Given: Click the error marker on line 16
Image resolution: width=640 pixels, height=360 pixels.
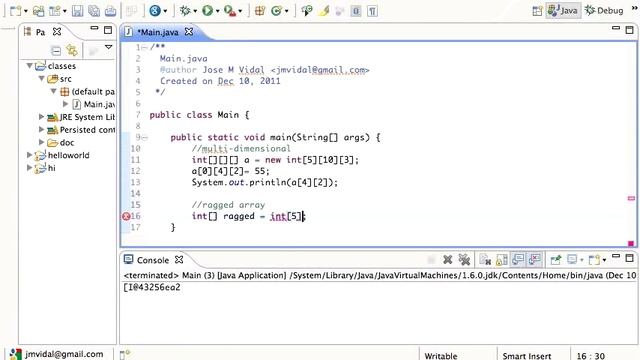Looking at the screenshot, I should click(126, 216).
